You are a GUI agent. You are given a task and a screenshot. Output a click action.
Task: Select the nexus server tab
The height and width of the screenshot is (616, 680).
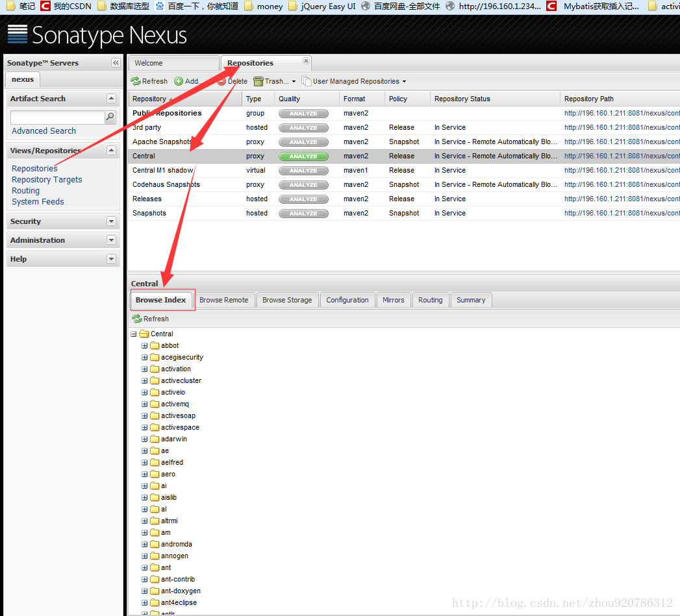tap(23, 79)
